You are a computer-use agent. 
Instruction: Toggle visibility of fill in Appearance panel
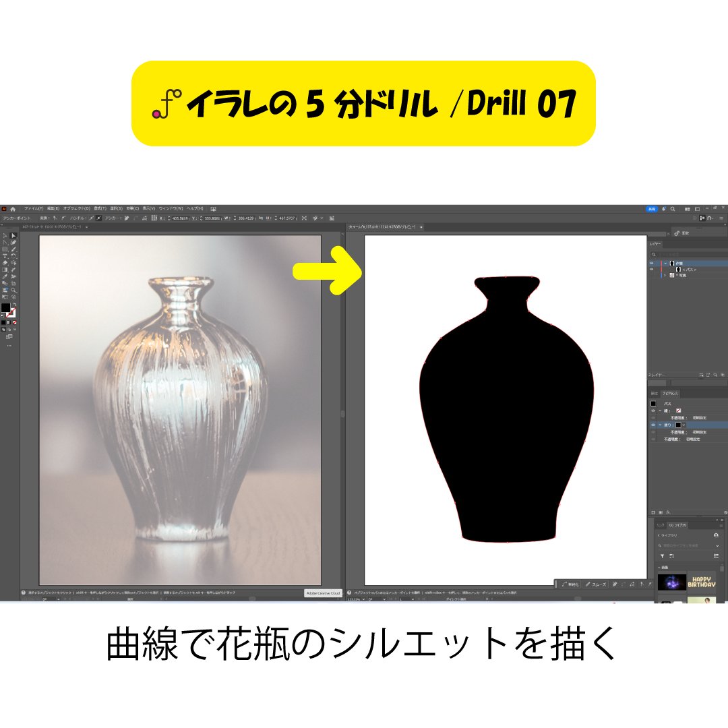tap(653, 425)
